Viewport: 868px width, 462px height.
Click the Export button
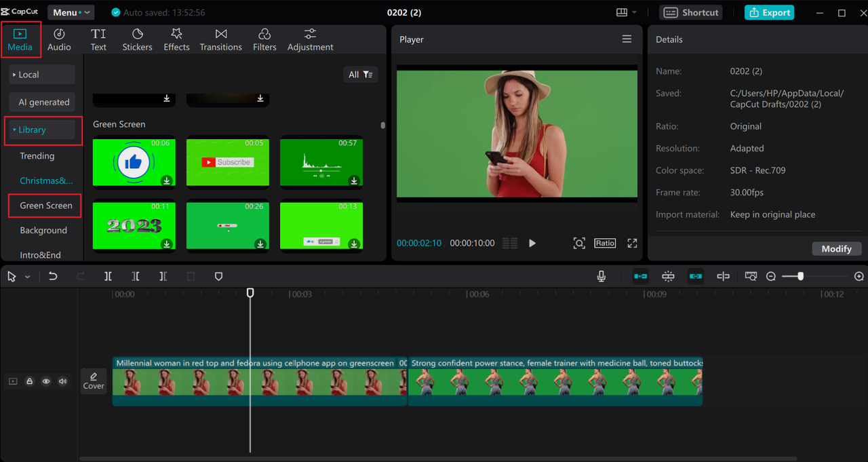(769, 12)
